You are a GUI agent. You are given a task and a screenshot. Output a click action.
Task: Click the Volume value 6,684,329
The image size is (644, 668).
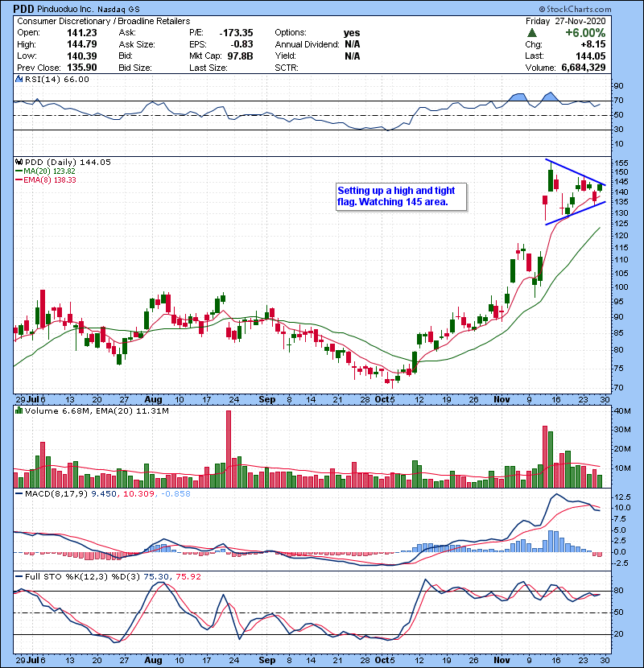[584, 68]
